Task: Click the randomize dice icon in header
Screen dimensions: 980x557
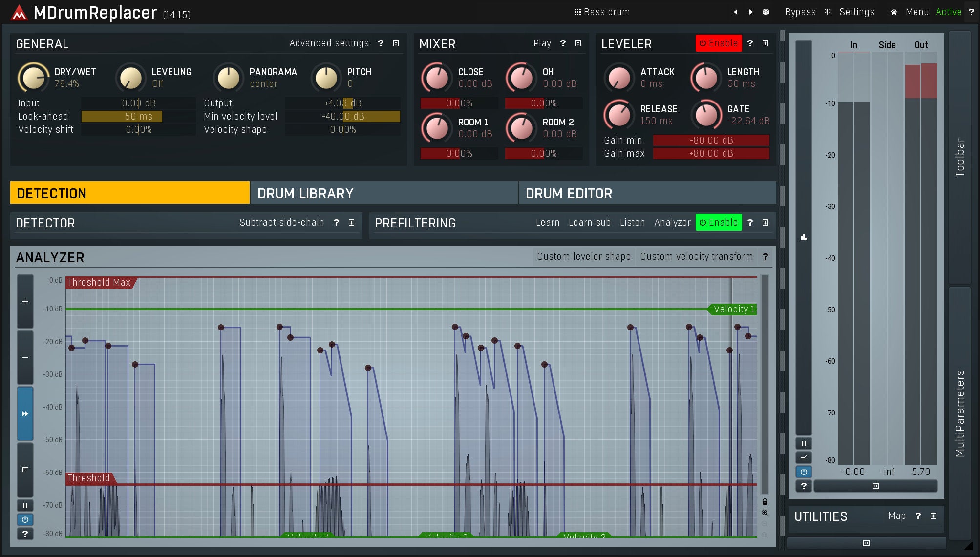Action: (x=766, y=12)
